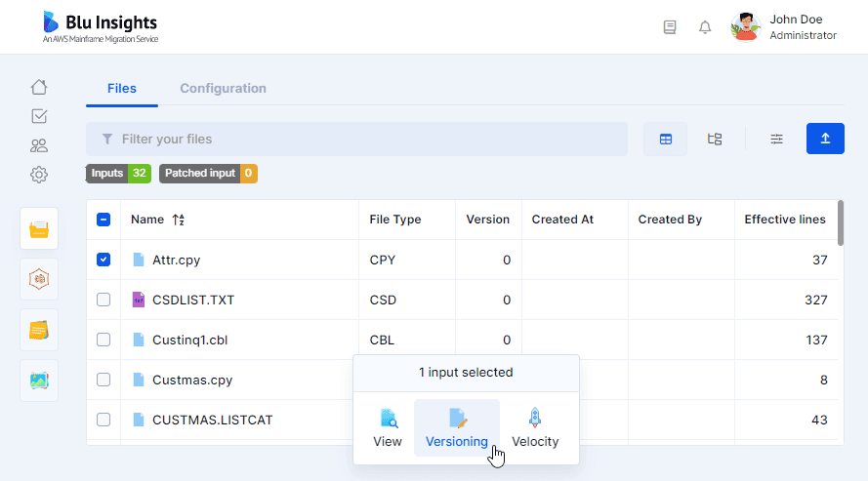This screenshot has width=868, height=481.
Task: Click the Filter your files field
Action: point(357,139)
